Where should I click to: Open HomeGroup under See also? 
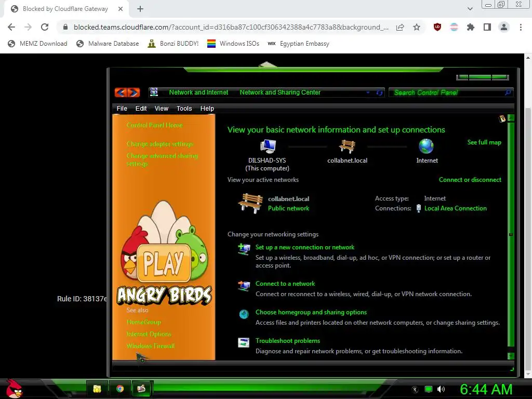pos(143,322)
